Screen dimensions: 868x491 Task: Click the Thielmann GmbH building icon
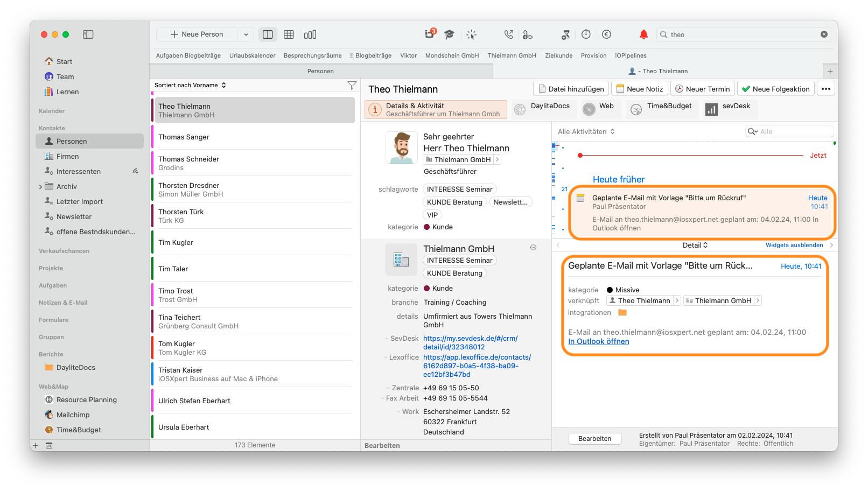401,259
